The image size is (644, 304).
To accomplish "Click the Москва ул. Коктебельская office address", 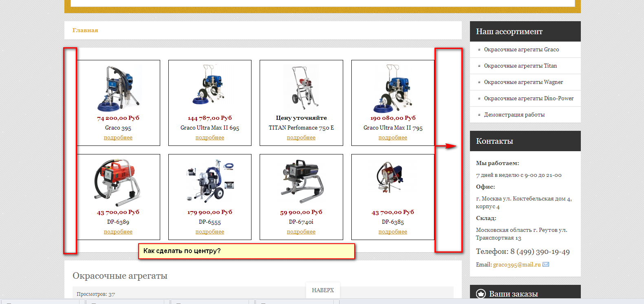I will pos(524,203).
